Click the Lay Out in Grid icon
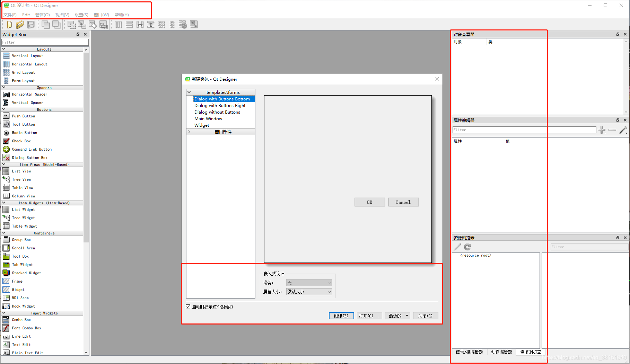630x364 pixels. [x=161, y=25]
